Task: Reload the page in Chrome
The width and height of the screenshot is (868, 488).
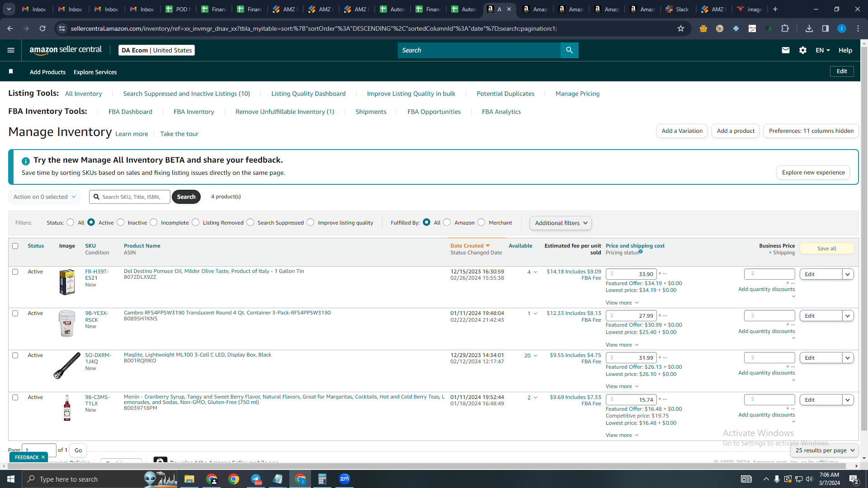Action: point(42,28)
